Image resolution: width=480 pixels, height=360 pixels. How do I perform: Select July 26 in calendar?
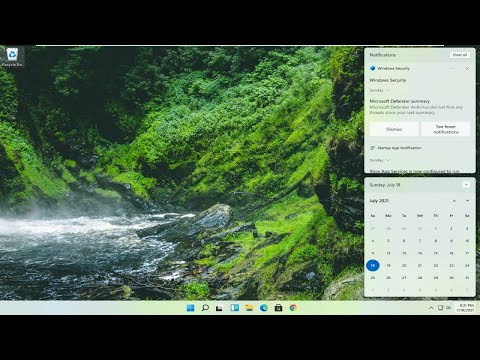[388, 278]
